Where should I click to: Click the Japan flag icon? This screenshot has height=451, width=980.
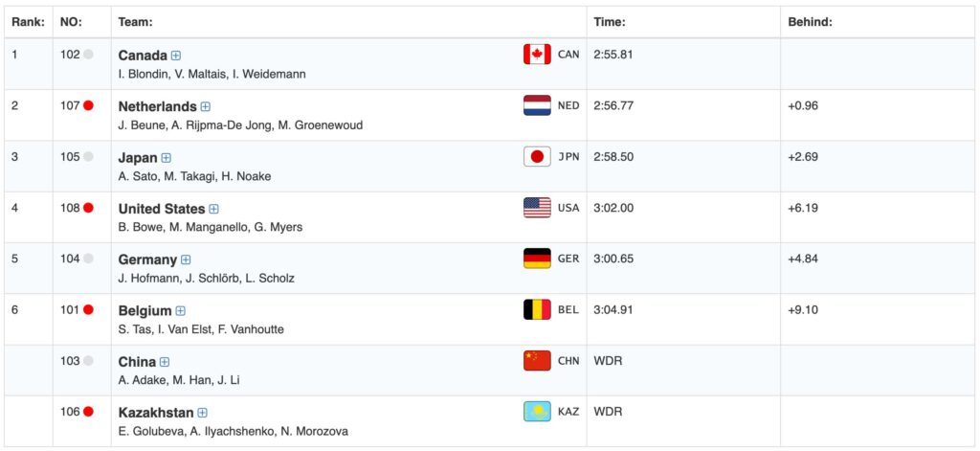pyautogui.click(x=537, y=157)
